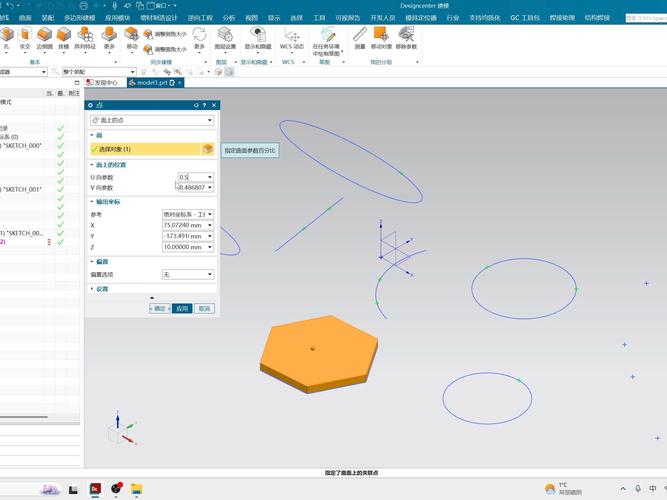This screenshot has height=500, width=667.
Task: Click the orange hexagon solid body
Action: [319, 353]
